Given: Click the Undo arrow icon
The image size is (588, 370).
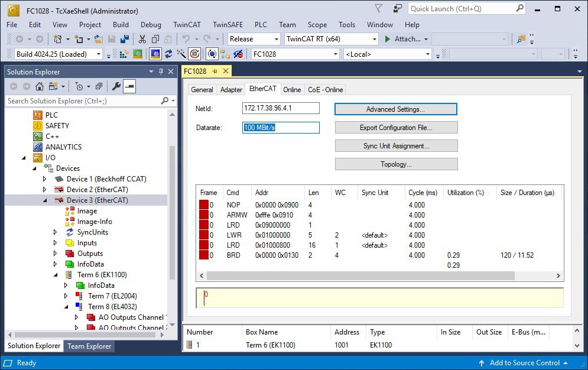Looking at the screenshot, I should [x=186, y=39].
